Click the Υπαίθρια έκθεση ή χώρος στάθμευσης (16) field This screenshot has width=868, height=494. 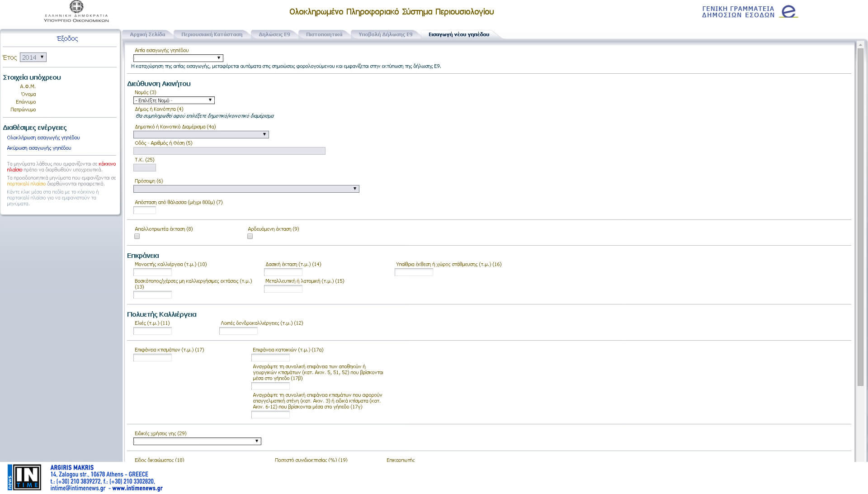414,272
